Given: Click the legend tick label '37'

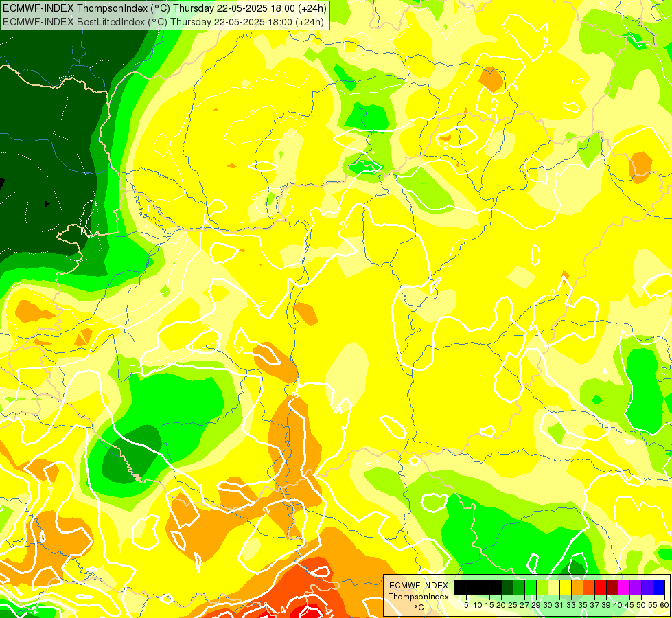Looking at the screenshot, I should [595, 605].
